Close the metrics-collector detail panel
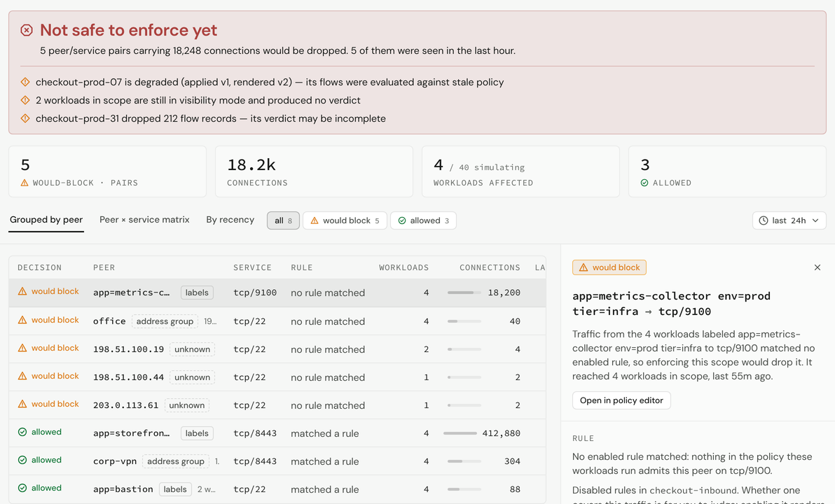This screenshot has width=835, height=504. click(817, 267)
